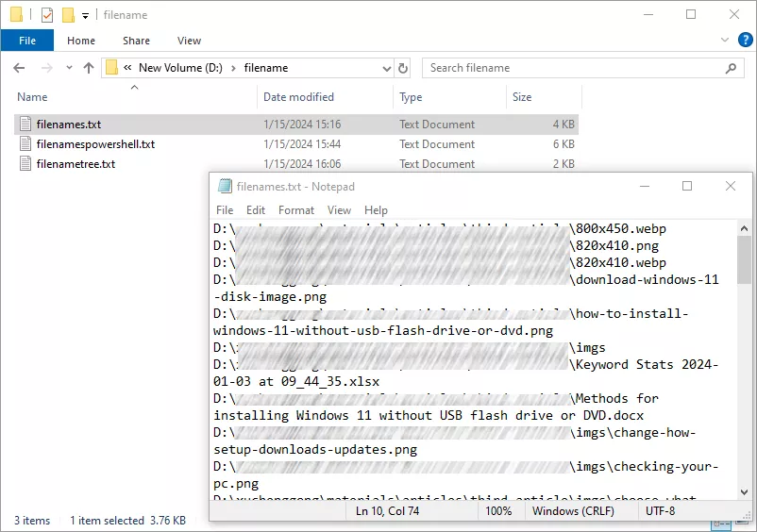Click the 4 KB size cell
This screenshot has height=532, width=757.
(564, 125)
